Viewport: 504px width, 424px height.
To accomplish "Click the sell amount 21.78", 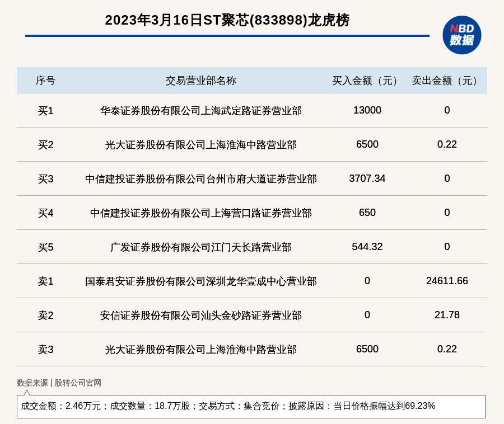I will 447,315.
